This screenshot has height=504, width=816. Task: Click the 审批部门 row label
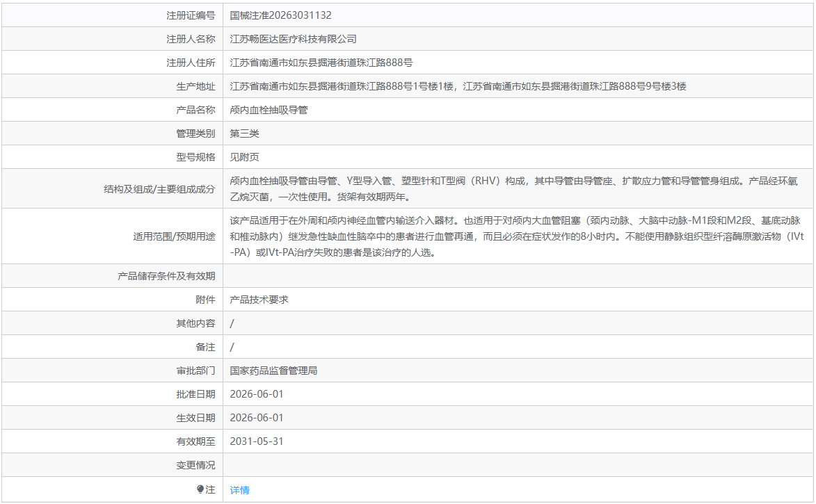[x=195, y=371]
